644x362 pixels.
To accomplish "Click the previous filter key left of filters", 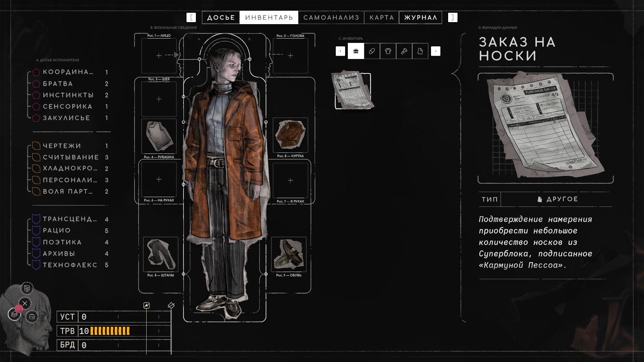I will click(340, 51).
